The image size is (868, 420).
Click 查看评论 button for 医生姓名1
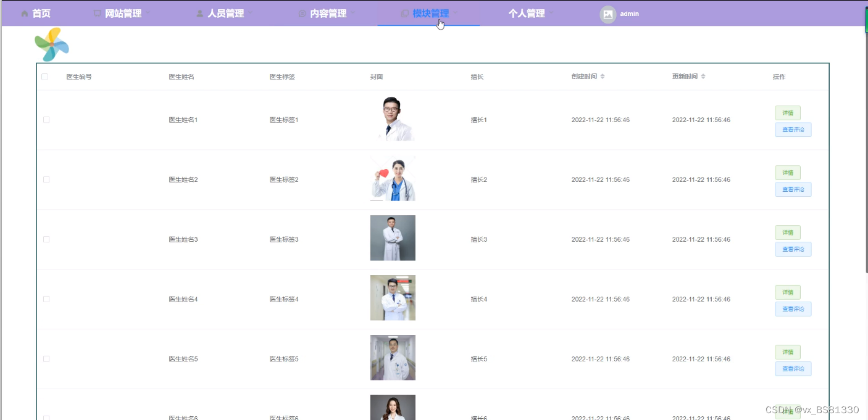pos(793,130)
